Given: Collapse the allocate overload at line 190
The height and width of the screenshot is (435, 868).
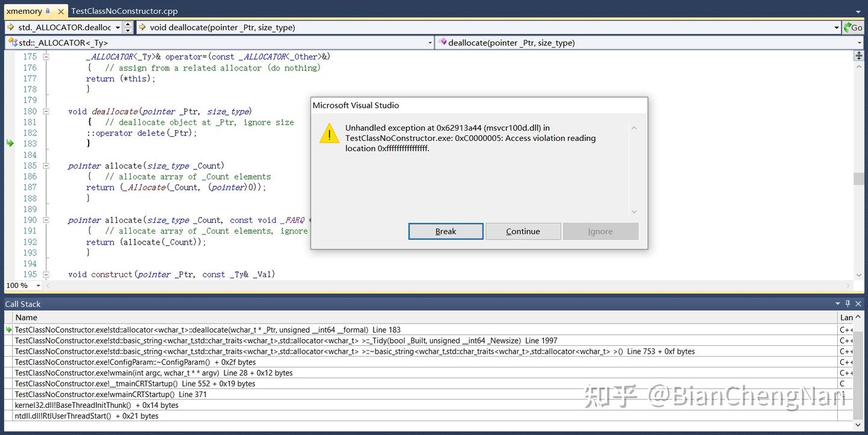Looking at the screenshot, I should tap(46, 220).
